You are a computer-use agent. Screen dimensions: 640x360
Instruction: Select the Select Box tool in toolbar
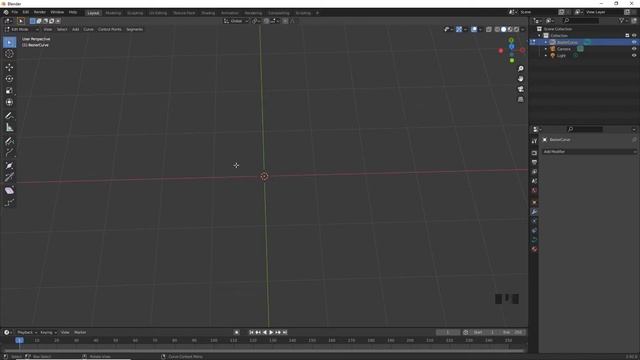[9, 42]
